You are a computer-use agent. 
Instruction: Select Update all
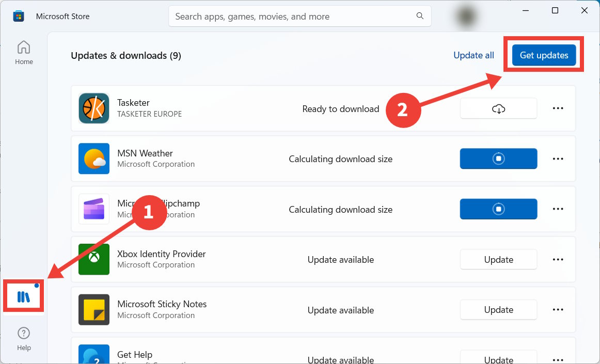coord(473,55)
